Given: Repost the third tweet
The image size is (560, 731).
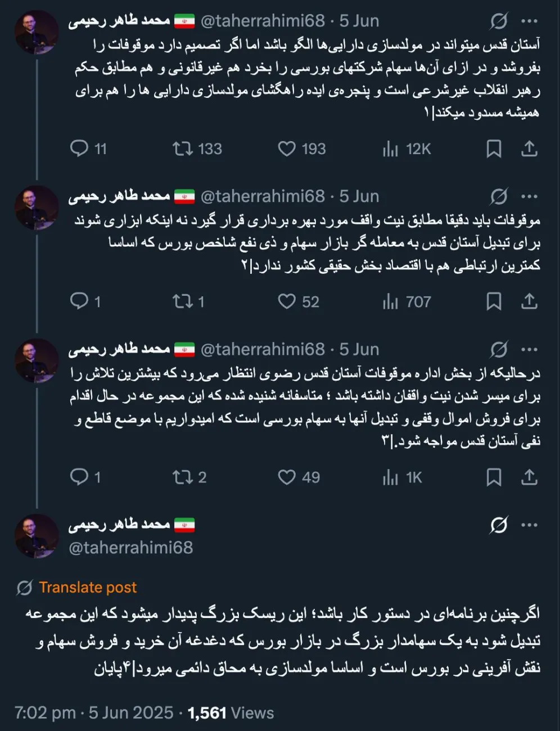Looking at the screenshot, I should click(x=182, y=477).
